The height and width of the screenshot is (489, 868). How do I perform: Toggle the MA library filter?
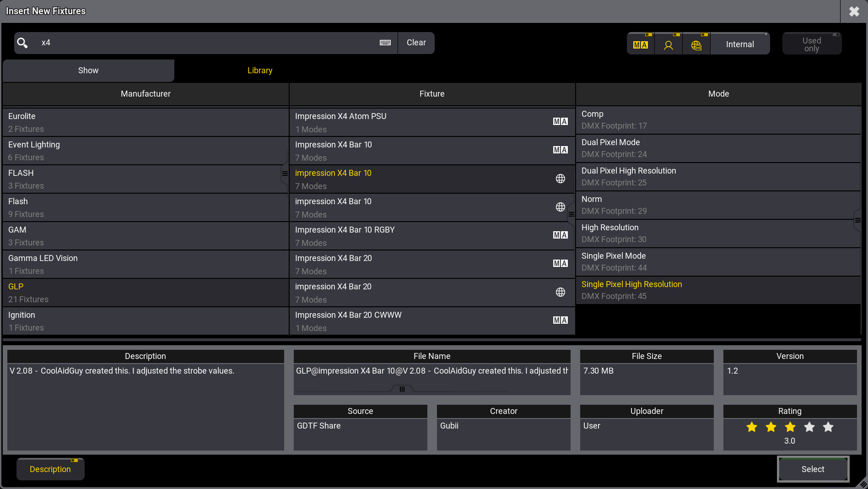pyautogui.click(x=640, y=44)
